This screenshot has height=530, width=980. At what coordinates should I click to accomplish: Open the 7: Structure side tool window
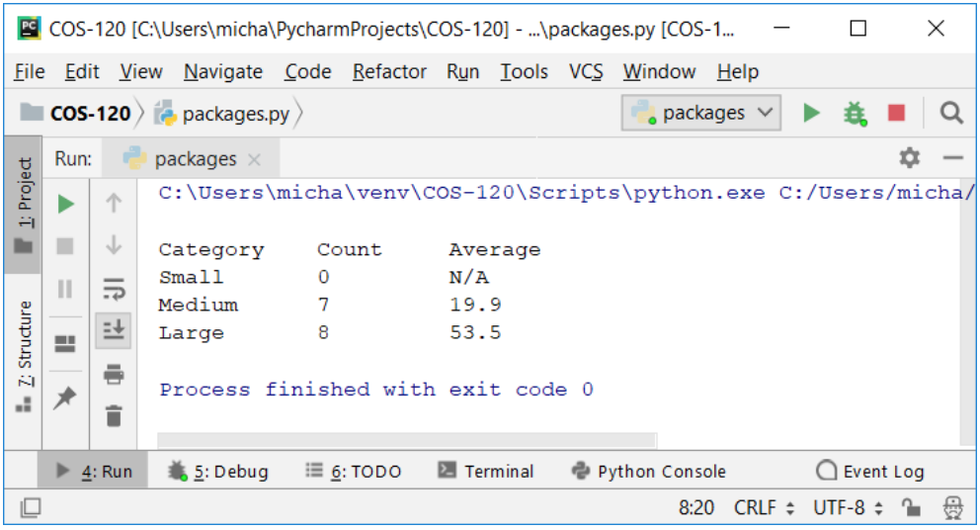pos(24,357)
